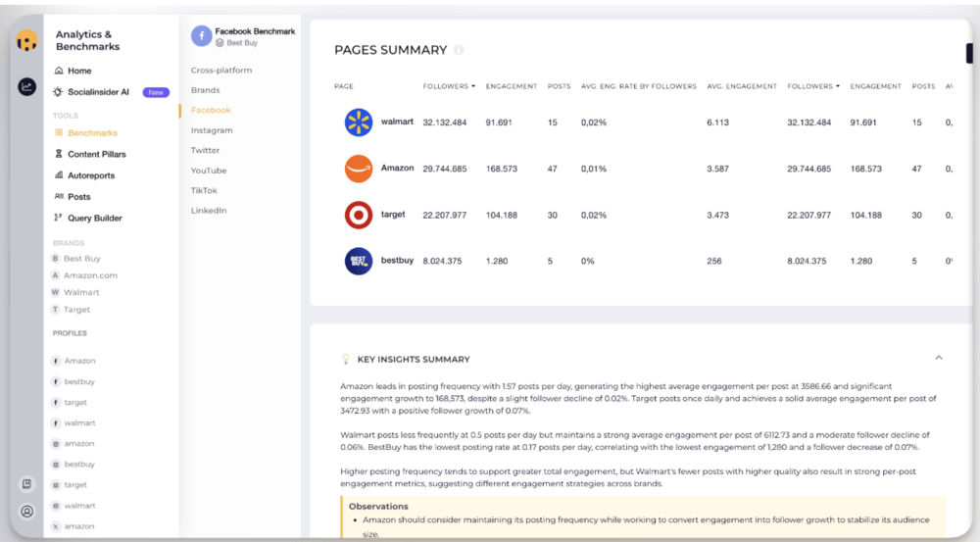Select the Facebook platform tab
The width and height of the screenshot is (980, 542).
[211, 110]
